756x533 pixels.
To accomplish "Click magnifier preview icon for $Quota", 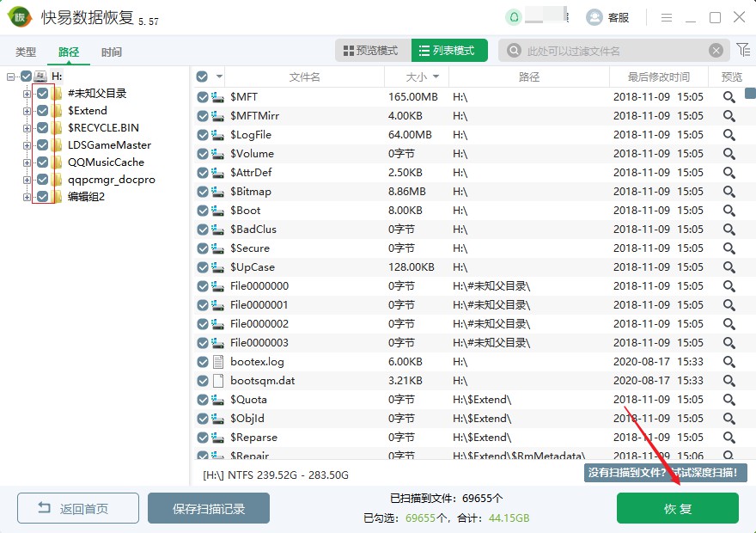I will pos(729,400).
